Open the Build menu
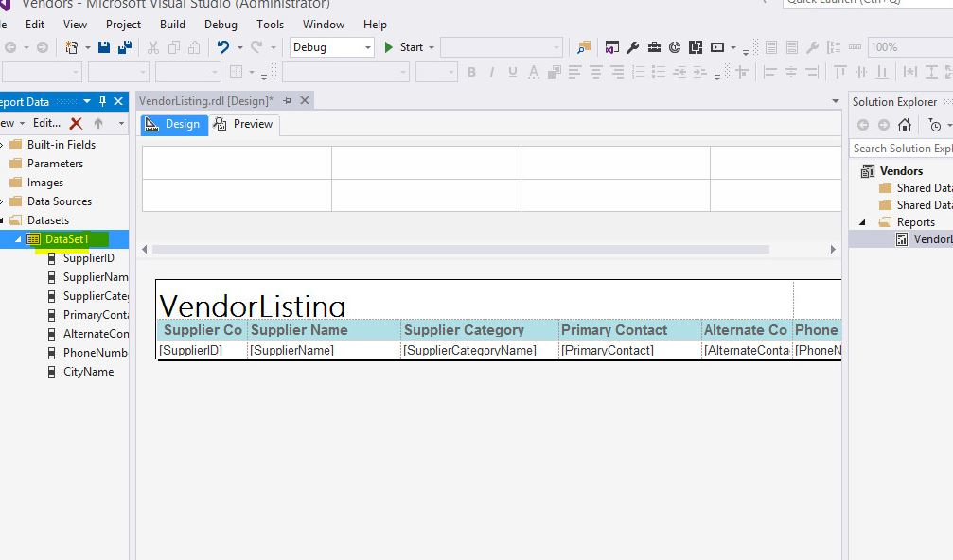This screenshot has height=560, width=953. click(172, 25)
